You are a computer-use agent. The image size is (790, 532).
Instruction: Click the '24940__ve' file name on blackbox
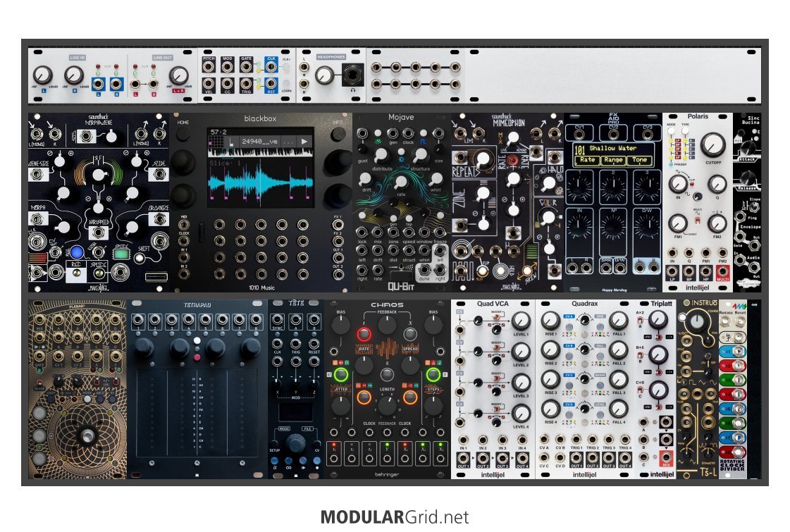tap(259, 142)
